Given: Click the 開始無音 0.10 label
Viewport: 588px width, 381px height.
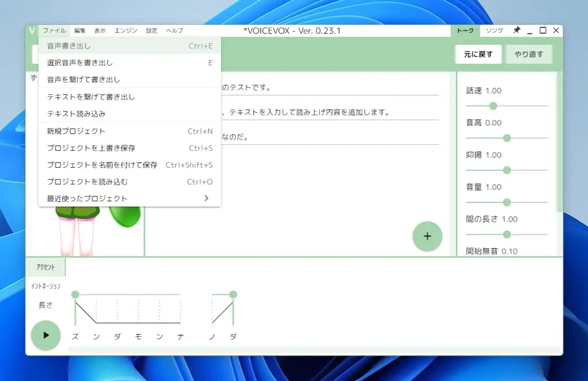Looking at the screenshot, I should coord(492,251).
